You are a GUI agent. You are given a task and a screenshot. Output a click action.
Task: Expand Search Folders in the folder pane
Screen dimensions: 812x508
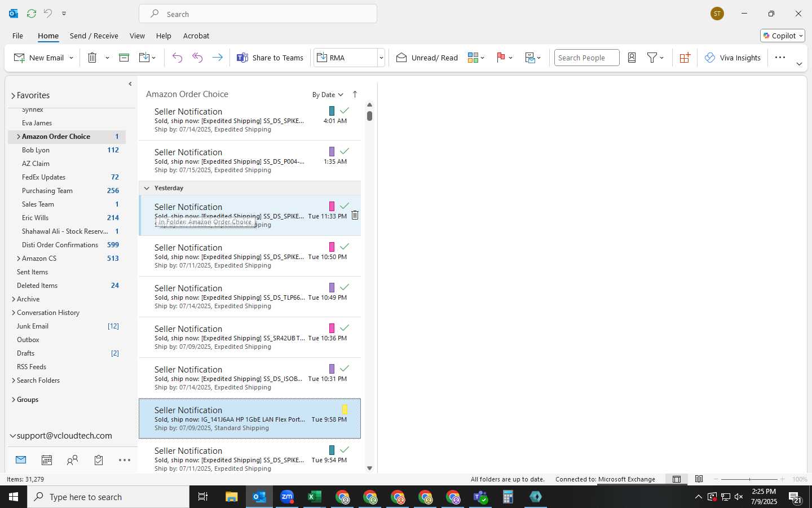coord(14,380)
